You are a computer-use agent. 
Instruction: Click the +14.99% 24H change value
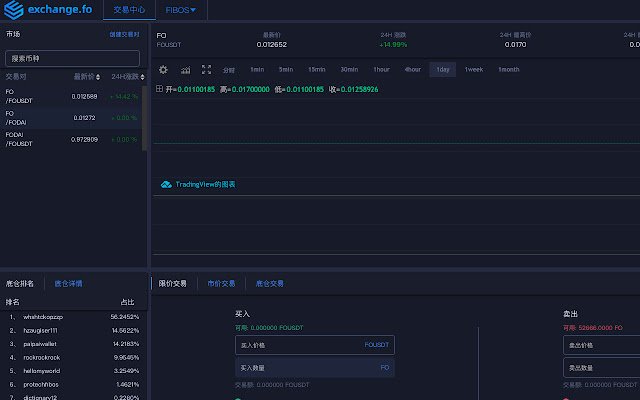click(393, 44)
